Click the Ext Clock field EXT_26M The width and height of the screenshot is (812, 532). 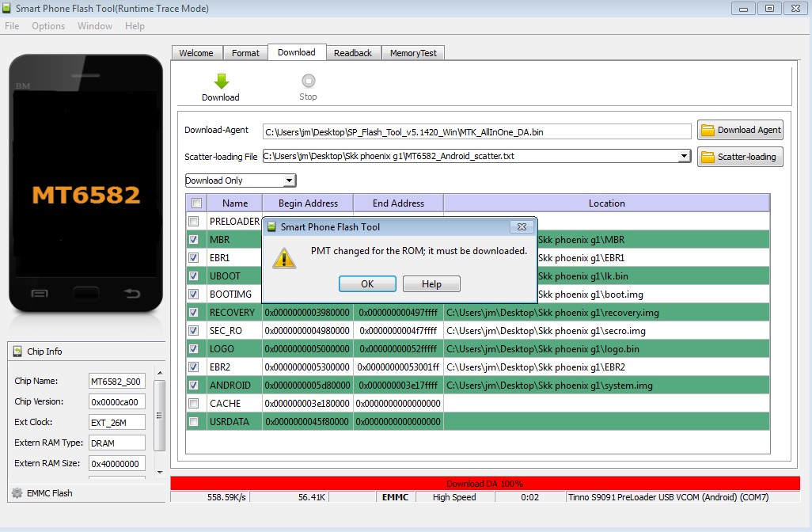click(x=116, y=423)
